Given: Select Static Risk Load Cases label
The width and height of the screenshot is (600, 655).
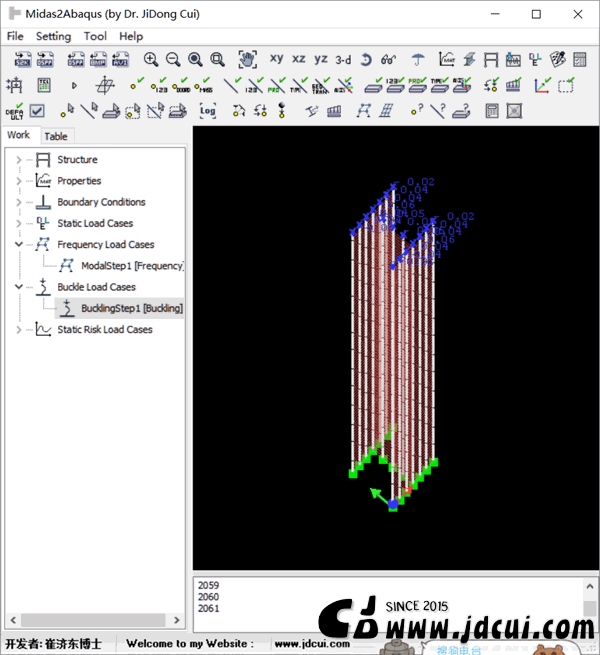Looking at the screenshot, I should [x=105, y=330].
